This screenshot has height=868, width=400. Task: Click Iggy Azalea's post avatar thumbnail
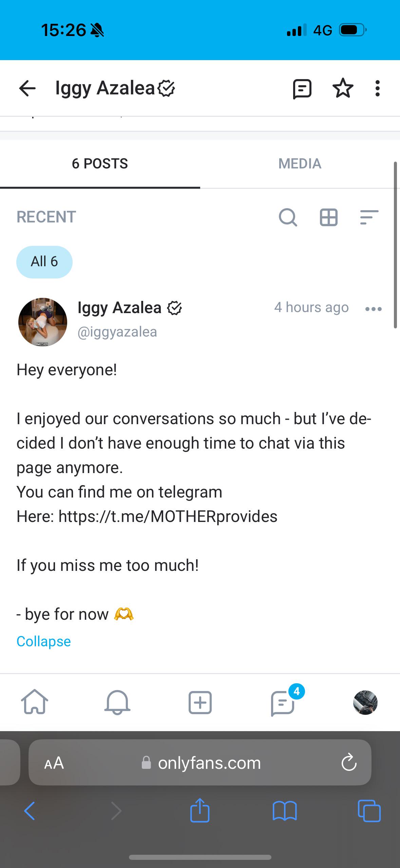point(43,322)
